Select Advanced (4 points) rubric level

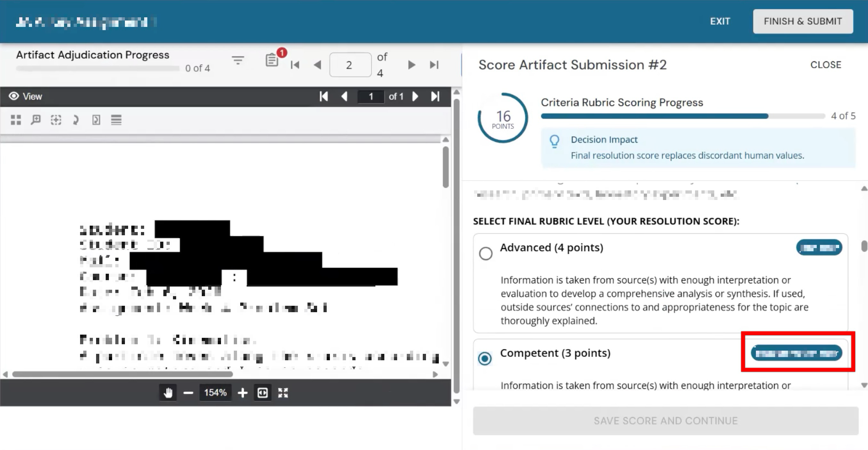pyautogui.click(x=486, y=254)
